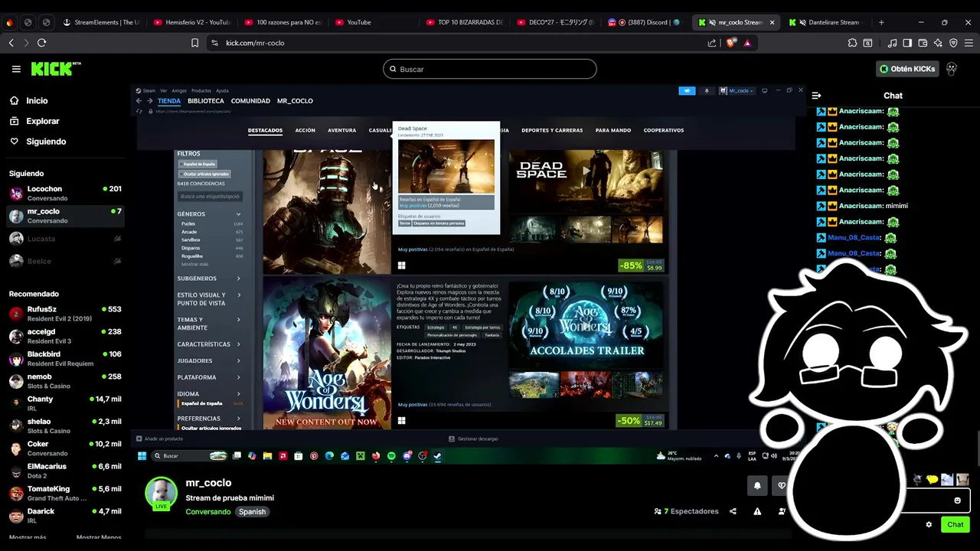980x551 pixels.
Task: Select the AVENTURA category tab
Action: click(x=342, y=130)
